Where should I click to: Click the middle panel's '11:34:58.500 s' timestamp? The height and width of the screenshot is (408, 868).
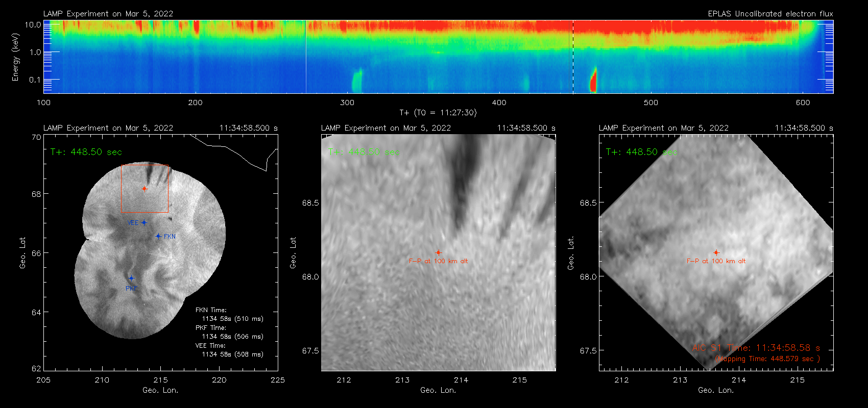(526, 128)
